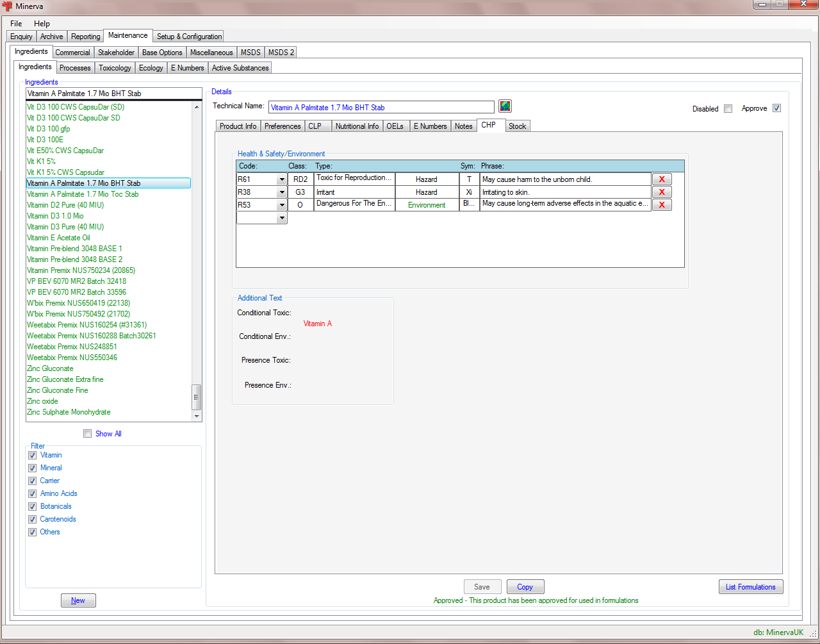The image size is (820, 644).
Task: Click the Minerva app icon in title bar
Action: tap(8, 6)
